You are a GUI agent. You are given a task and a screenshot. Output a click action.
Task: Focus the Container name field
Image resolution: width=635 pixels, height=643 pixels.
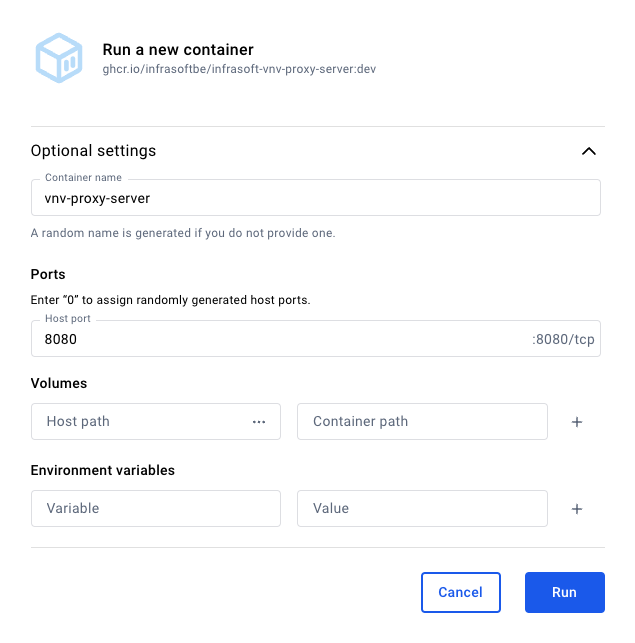pos(315,198)
